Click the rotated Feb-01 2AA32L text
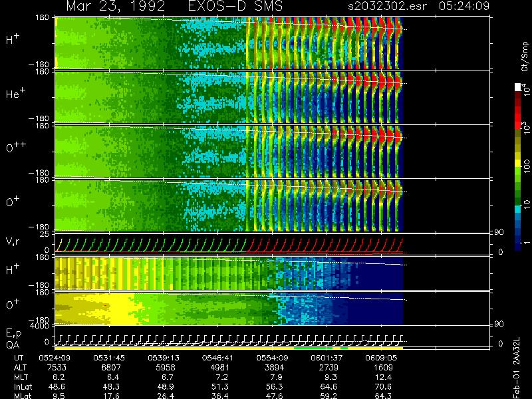 [x=517, y=368]
